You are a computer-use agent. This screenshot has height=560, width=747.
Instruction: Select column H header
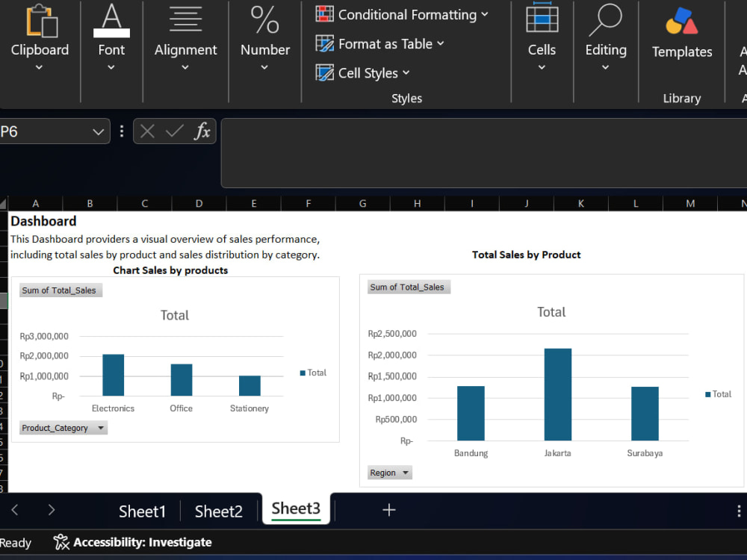click(x=418, y=203)
